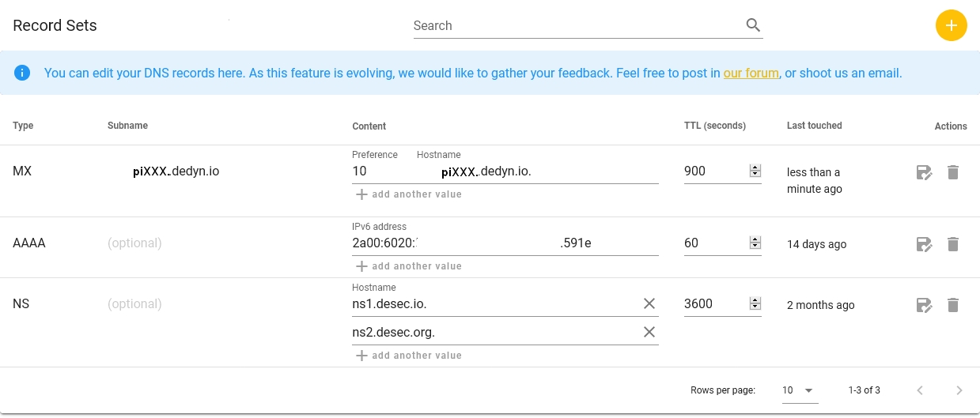
Task: Click the Record Sets heading
Action: pos(55,25)
